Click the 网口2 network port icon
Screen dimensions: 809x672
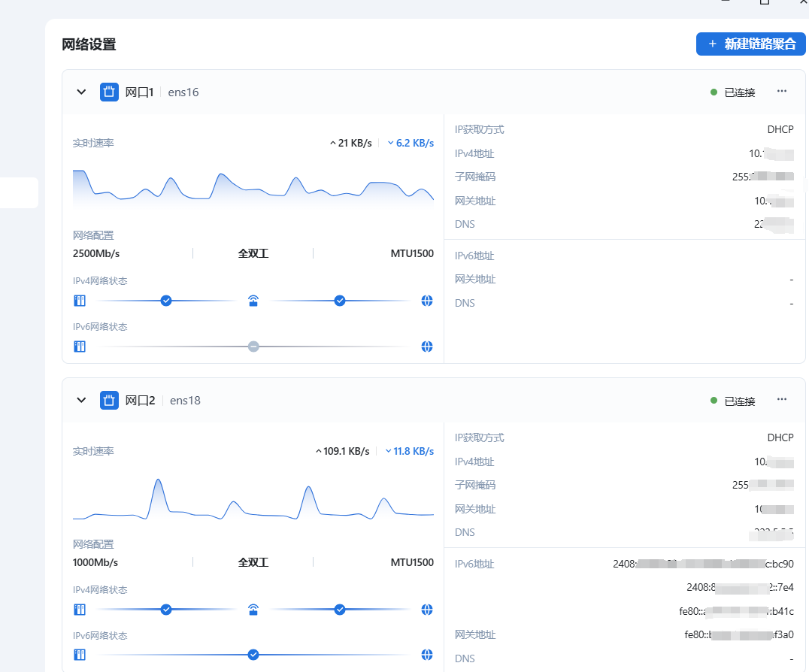109,400
